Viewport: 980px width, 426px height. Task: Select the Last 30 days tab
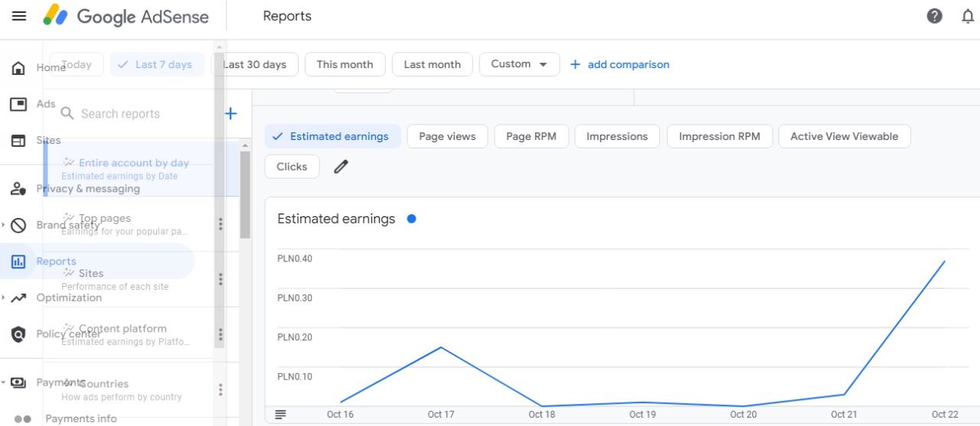[254, 64]
